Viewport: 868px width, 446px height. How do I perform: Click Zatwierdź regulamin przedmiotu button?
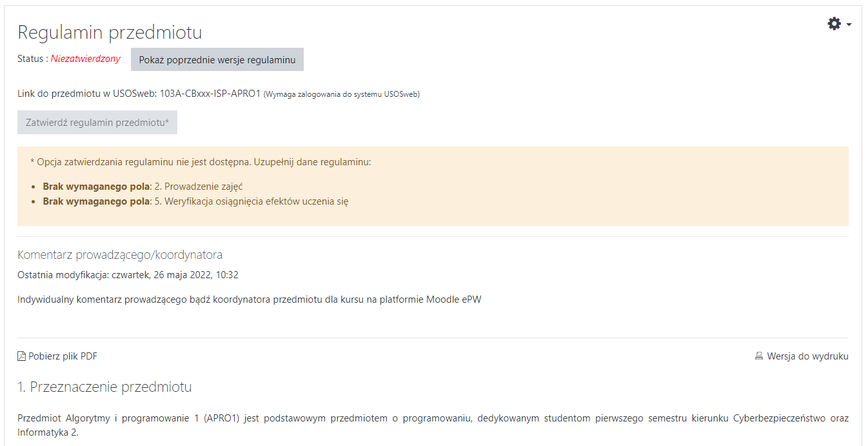(x=97, y=123)
